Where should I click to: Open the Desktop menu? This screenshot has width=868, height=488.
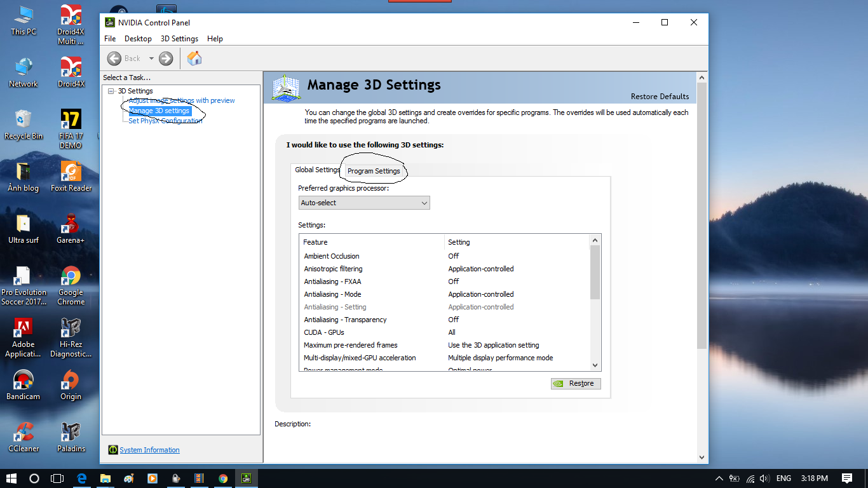pyautogui.click(x=138, y=39)
